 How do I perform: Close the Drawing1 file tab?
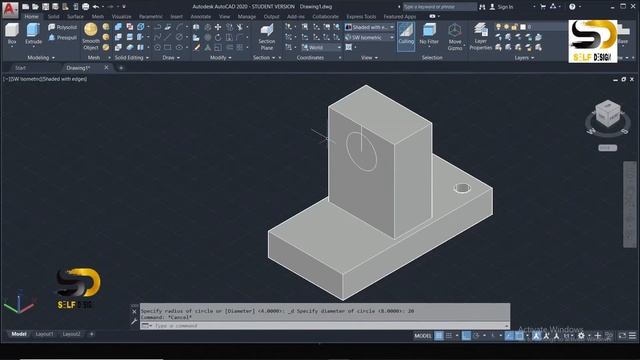[107, 67]
